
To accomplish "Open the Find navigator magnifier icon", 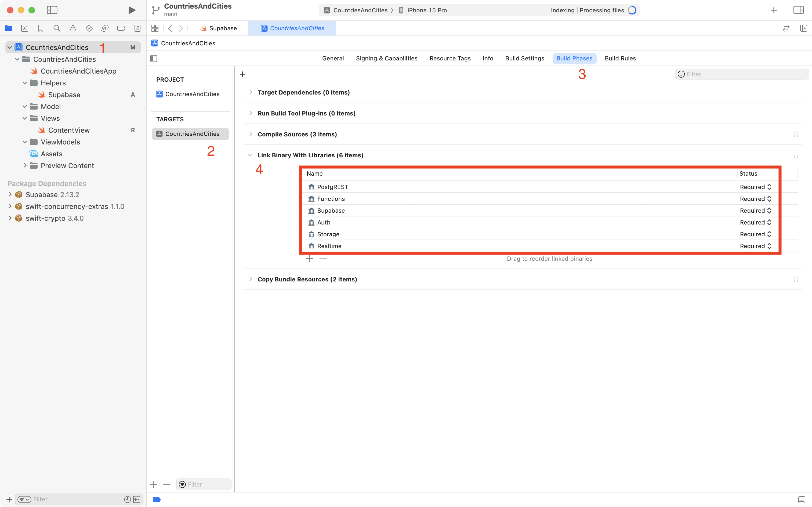I will pos(57,28).
